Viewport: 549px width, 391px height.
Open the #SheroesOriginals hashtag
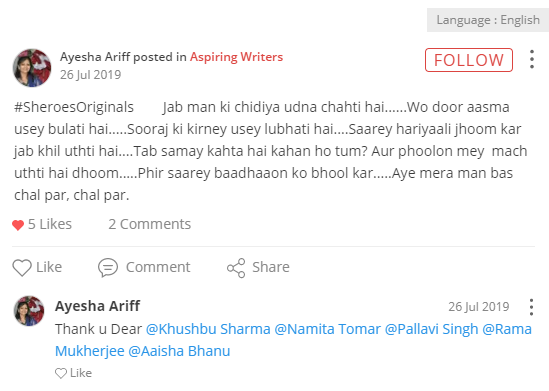pyautogui.click(x=74, y=107)
